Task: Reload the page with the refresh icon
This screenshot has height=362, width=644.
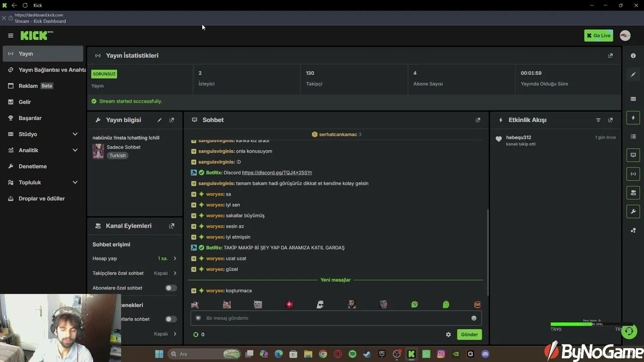Action: pos(25,6)
